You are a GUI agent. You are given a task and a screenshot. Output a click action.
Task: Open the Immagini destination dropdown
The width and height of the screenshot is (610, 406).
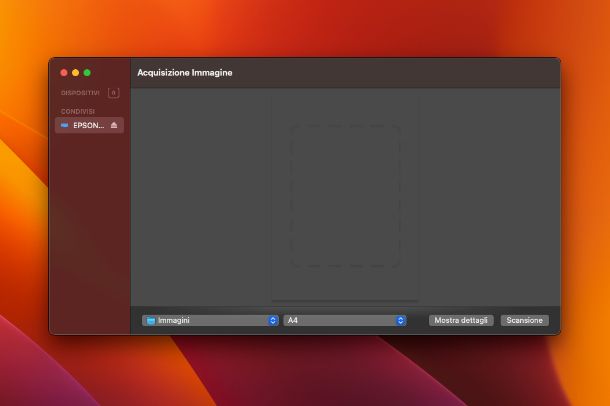pos(210,320)
